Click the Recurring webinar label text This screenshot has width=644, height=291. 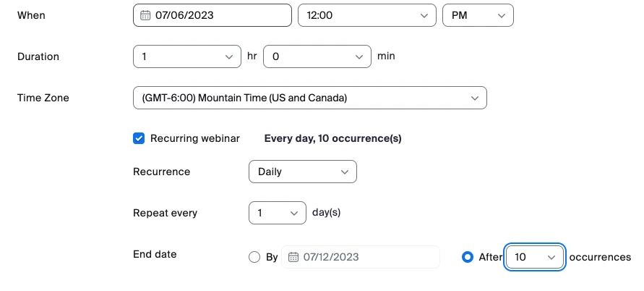[x=194, y=138]
